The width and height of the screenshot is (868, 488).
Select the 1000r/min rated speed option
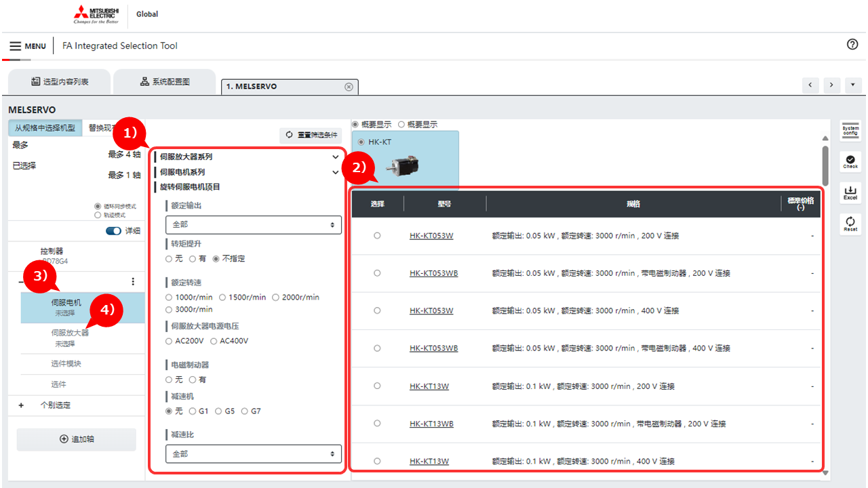(169, 297)
